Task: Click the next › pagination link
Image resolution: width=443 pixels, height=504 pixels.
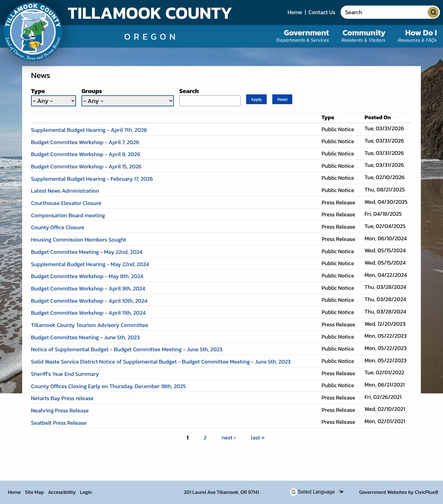Action: click(x=229, y=438)
